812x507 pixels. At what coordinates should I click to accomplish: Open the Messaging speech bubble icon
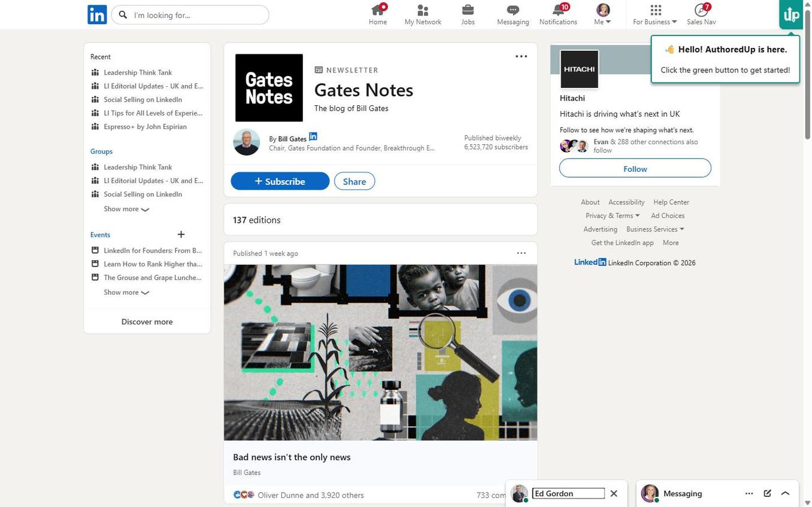pos(513,10)
